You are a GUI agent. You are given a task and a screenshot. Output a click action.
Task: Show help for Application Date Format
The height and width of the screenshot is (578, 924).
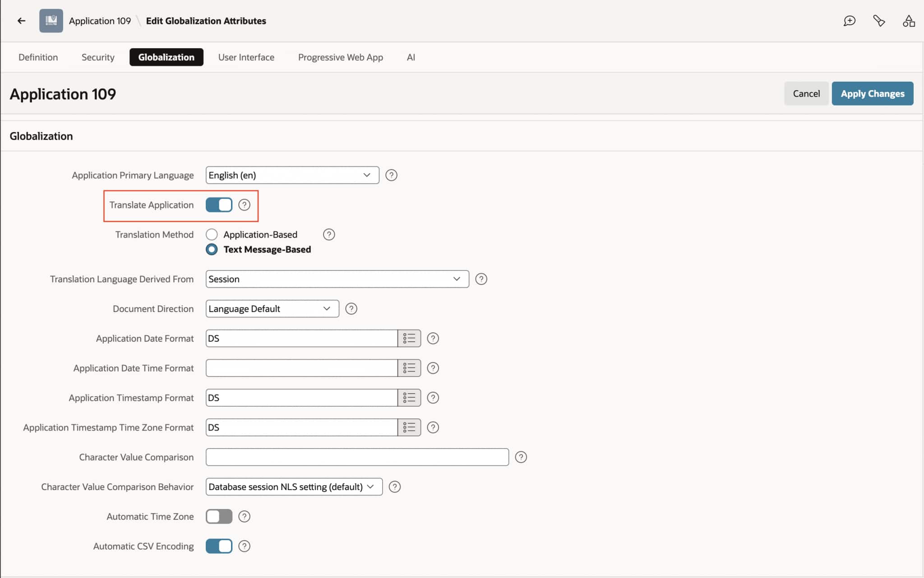[x=433, y=338]
